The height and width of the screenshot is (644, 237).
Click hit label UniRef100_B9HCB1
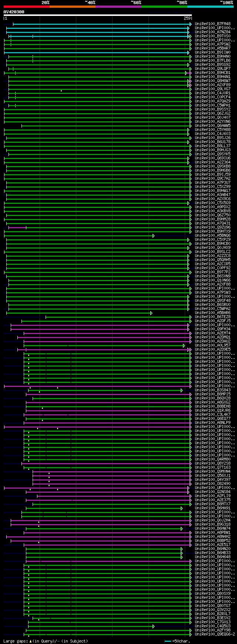tap(213, 73)
